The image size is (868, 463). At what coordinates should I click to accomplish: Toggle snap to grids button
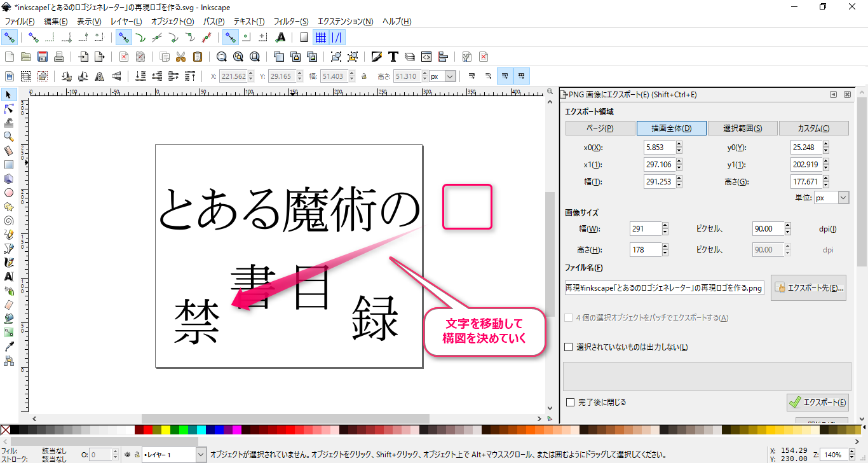[321, 37]
